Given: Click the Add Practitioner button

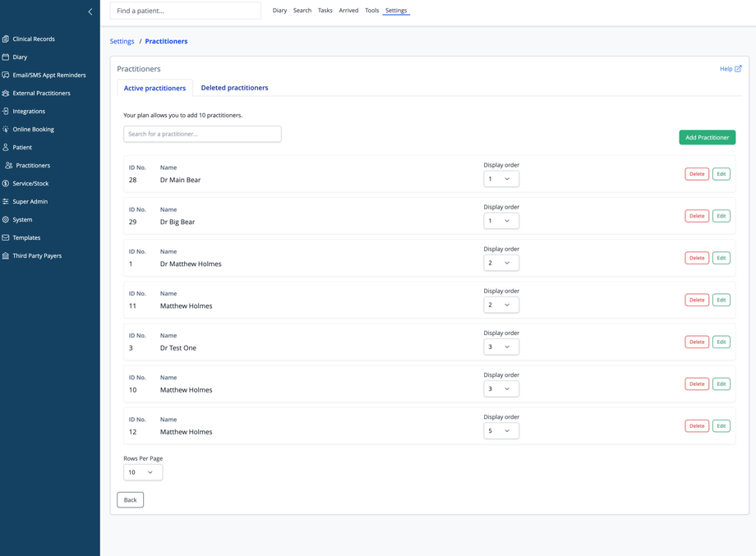Looking at the screenshot, I should pos(707,137).
